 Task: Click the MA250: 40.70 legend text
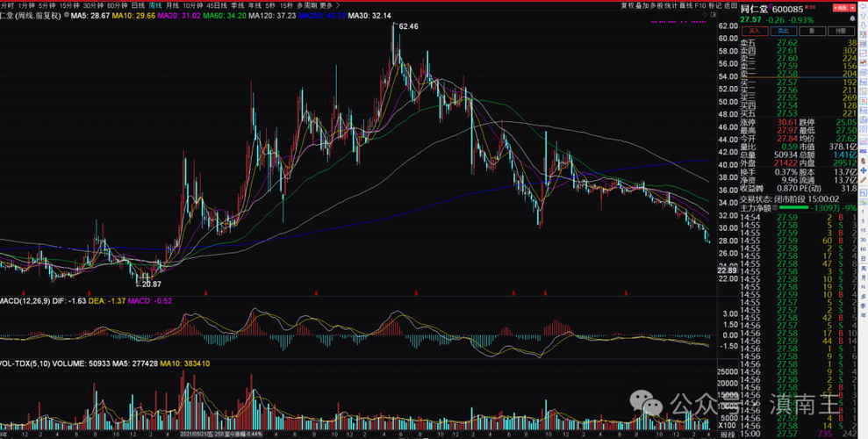click(x=321, y=16)
